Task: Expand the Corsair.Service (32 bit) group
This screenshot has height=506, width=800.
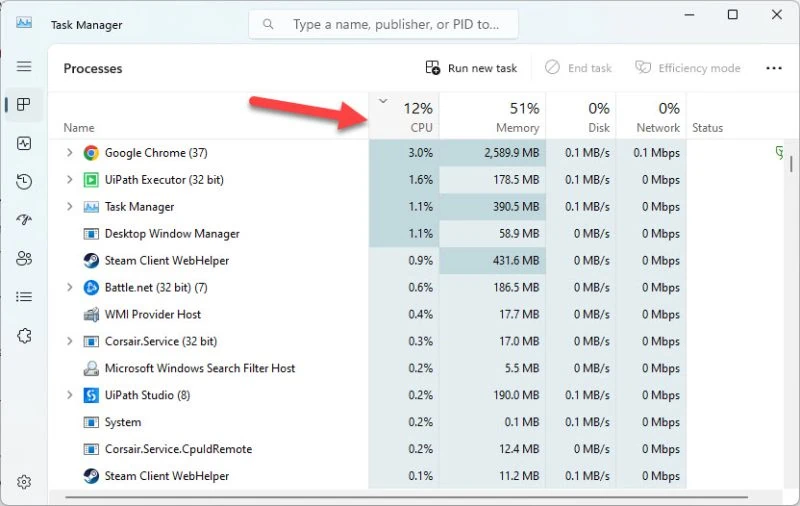Action: 69,341
